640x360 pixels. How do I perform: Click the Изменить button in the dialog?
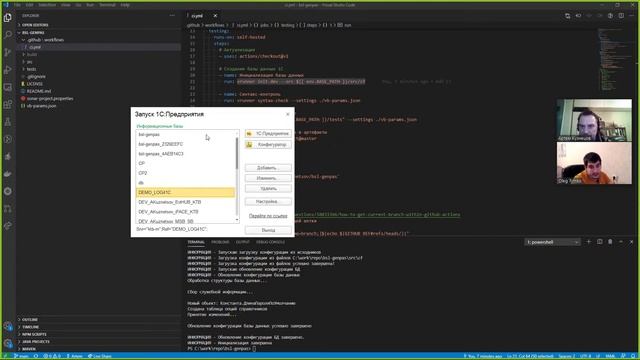coord(268,178)
